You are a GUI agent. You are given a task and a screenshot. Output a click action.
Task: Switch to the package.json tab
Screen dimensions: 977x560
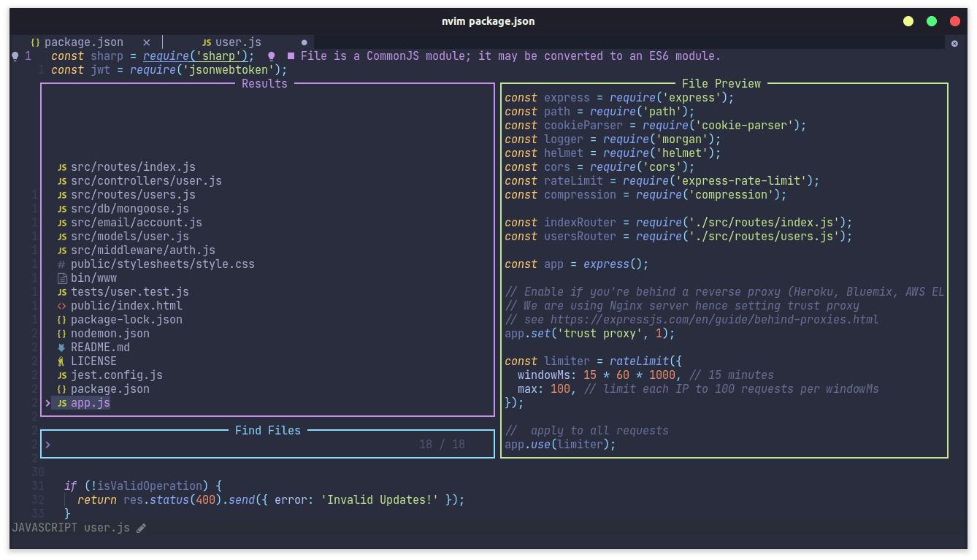pos(83,42)
